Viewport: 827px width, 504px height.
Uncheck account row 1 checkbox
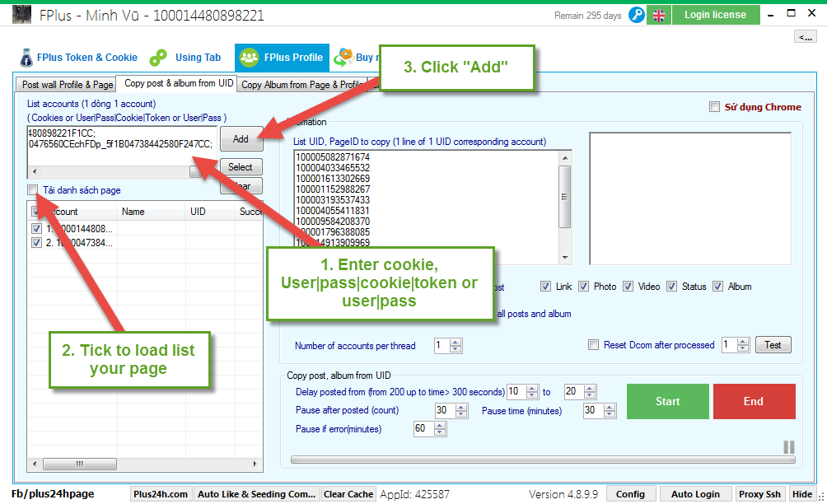pos(36,229)
